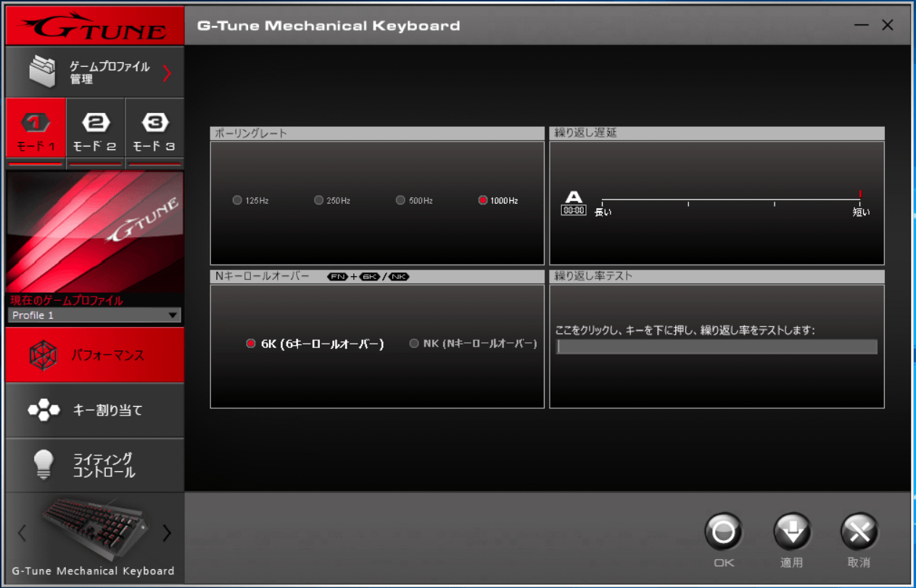Click the repeat rate test input field
This screenshot has width=916, height=588.
pos(717,347)
